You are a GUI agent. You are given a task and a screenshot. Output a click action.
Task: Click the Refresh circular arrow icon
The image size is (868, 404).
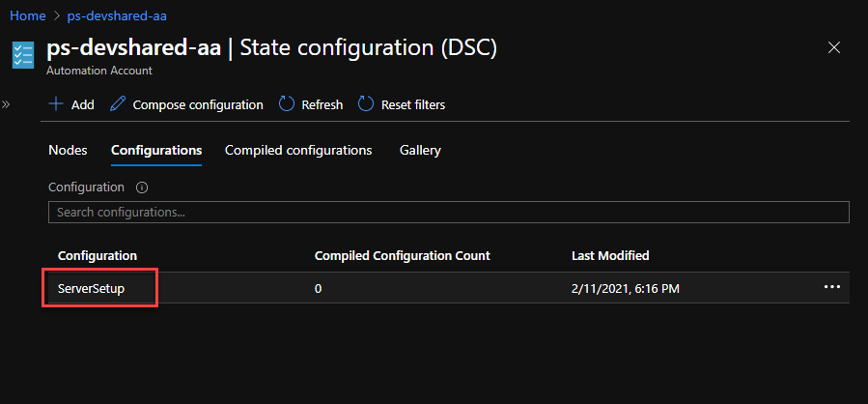pyautogui.click(x=286, y=104)
